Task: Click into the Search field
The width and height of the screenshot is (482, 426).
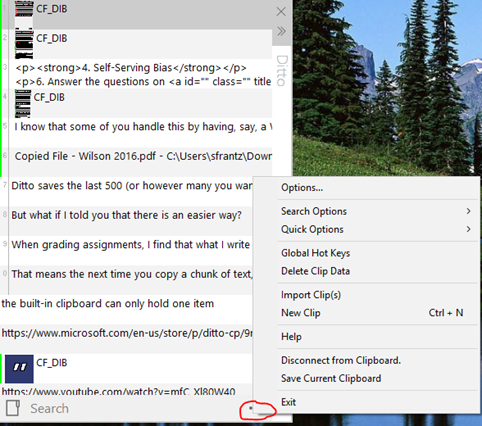Action: pos(133,408)
